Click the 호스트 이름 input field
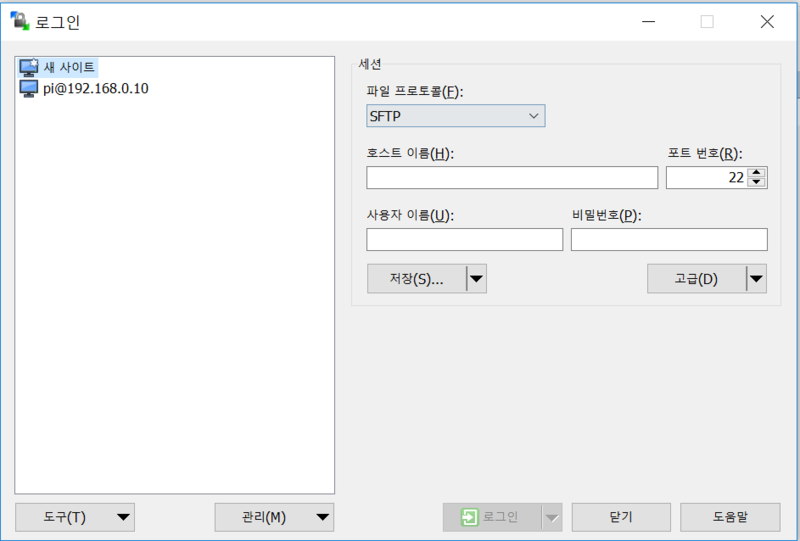The width and height of the screenshot is (800, 541). click(512, 178)
